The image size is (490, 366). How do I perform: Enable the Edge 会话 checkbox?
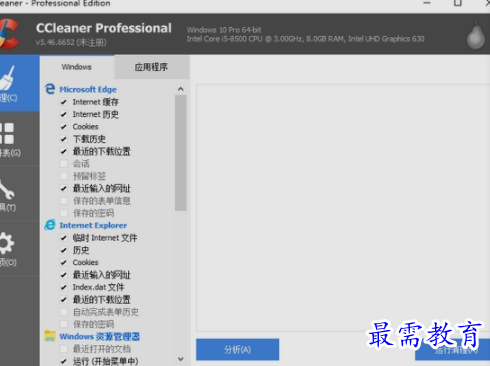point(64,163)
